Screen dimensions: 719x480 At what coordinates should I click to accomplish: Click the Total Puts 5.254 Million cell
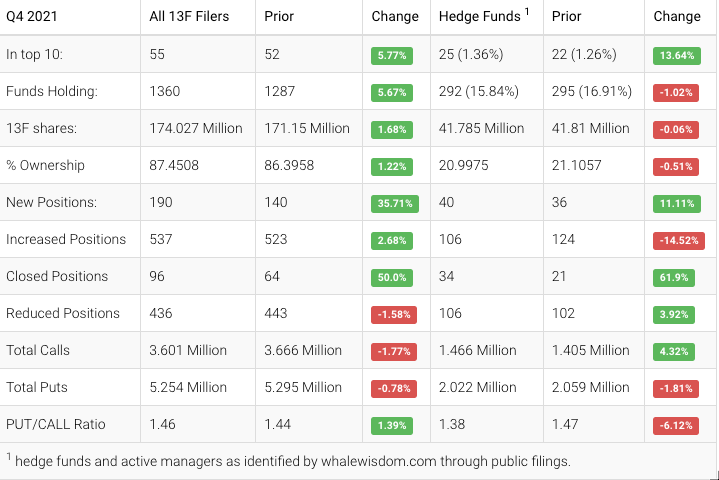188,387
